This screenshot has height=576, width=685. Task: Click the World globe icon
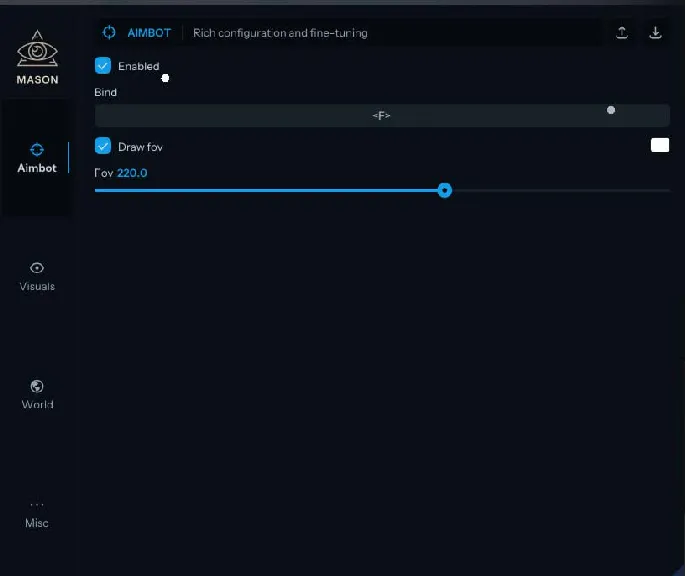click(x=37, y=386)
